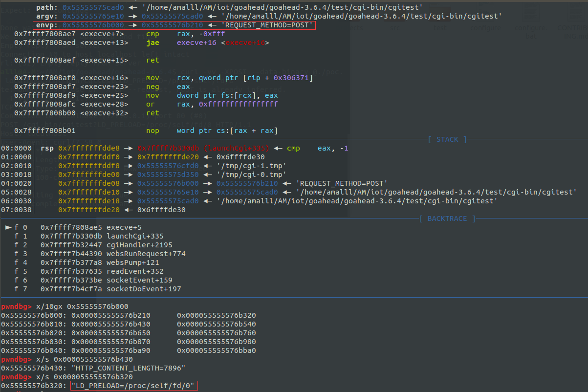Viewport: 588px width, 392px height.
Task: Click the current-frame arrow marker beside f 0
Action: (x=9, y=227)
